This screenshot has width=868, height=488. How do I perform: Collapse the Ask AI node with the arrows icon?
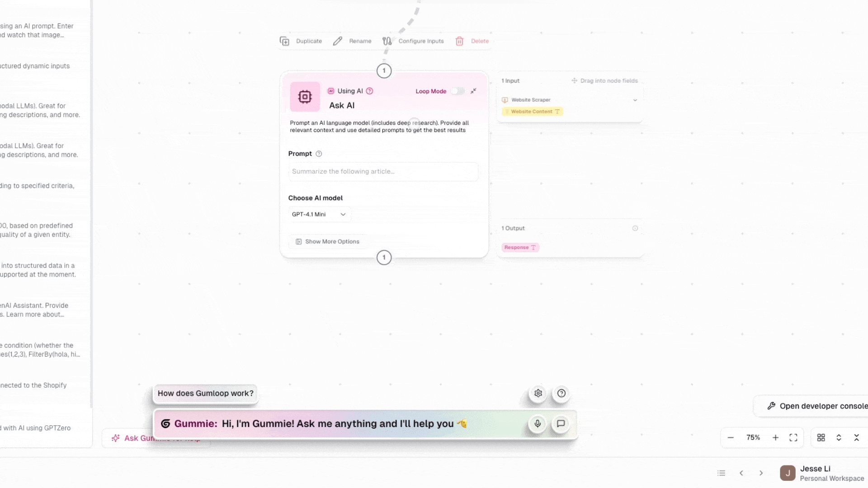(x=473, y=91)
